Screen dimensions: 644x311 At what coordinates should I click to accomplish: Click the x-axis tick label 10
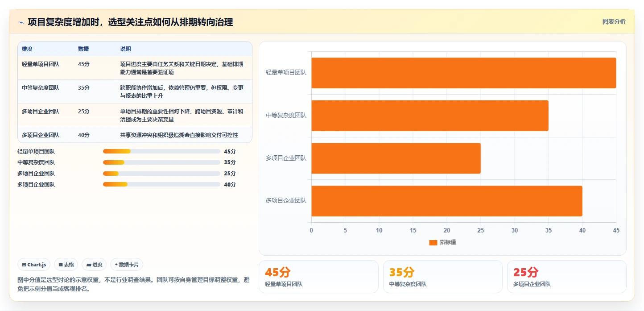(379, 230)
